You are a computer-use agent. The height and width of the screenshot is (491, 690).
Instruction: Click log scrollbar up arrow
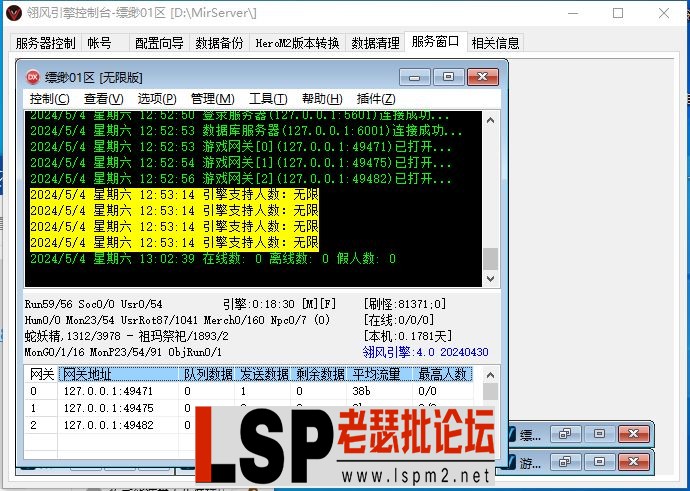point(491,120)
